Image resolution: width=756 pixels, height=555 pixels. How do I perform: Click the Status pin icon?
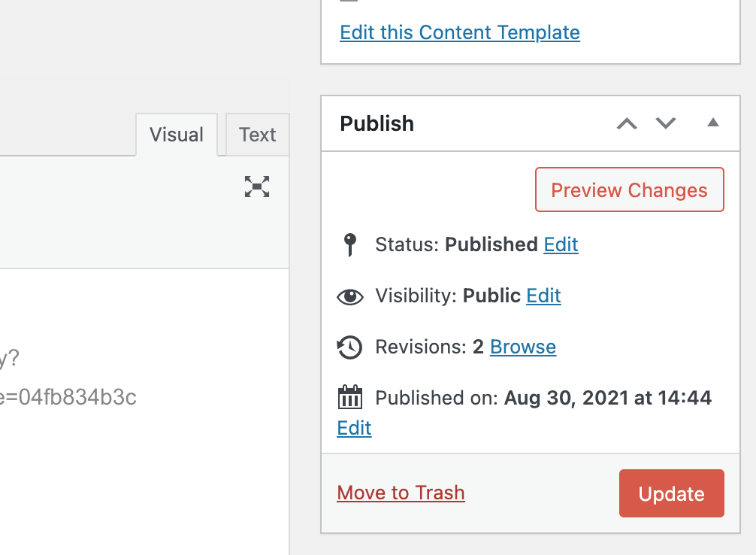(x=350, y=244)
